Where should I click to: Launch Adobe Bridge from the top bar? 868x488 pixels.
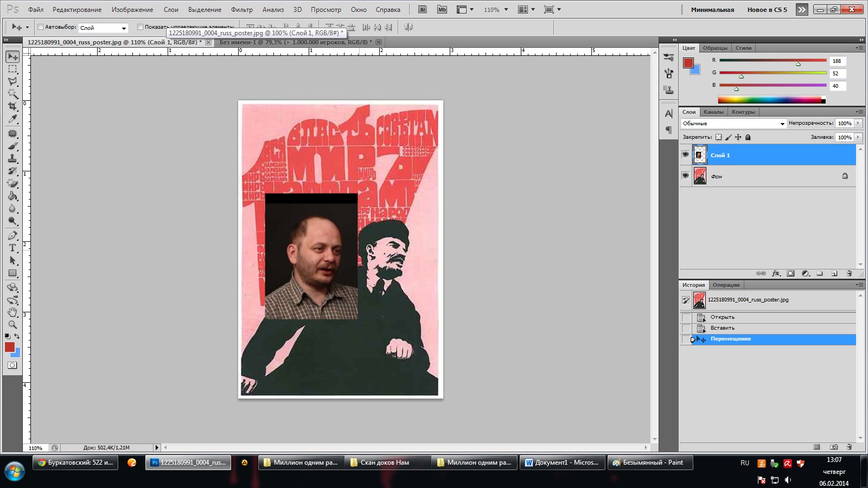[423, 10]
